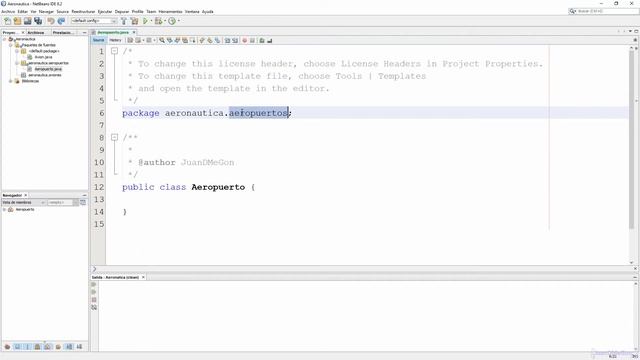This screenshot has height=360, width=640.
Task: Toggle Show Static Members filter in Navigator
Action: tap(27, 347)
